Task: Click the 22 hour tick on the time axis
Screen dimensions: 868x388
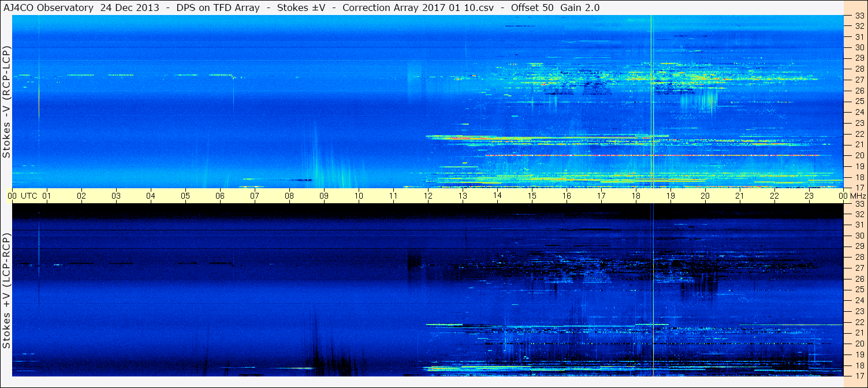Action: [x=774, y=196]
